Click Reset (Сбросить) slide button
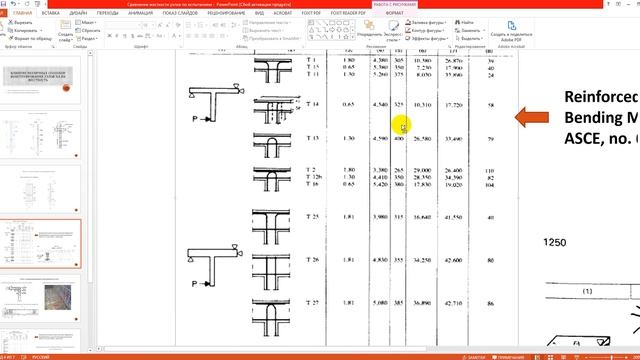 tap(88, 30)
